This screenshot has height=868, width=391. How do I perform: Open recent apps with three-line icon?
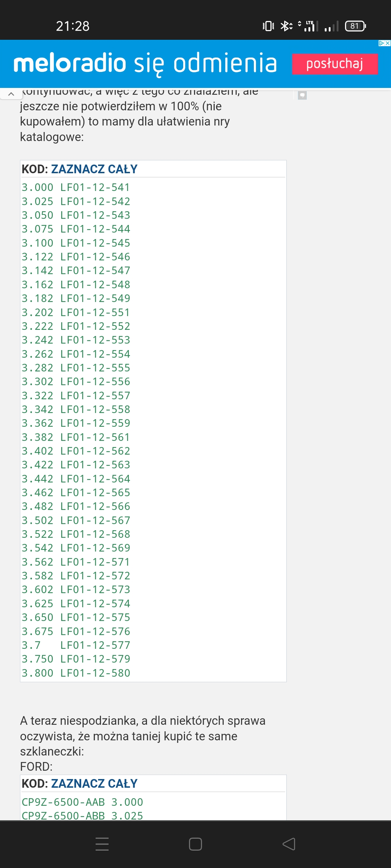click(102, 844)
